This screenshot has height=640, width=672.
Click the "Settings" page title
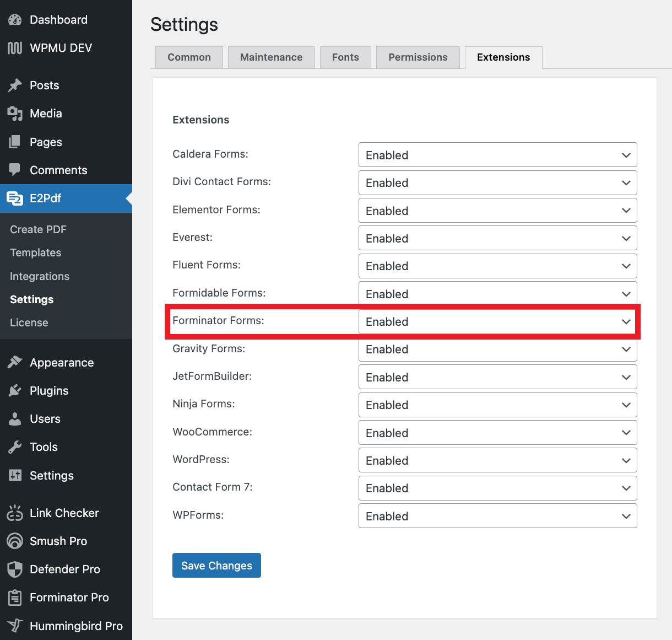pyautogui.click(x=184, y=24)
